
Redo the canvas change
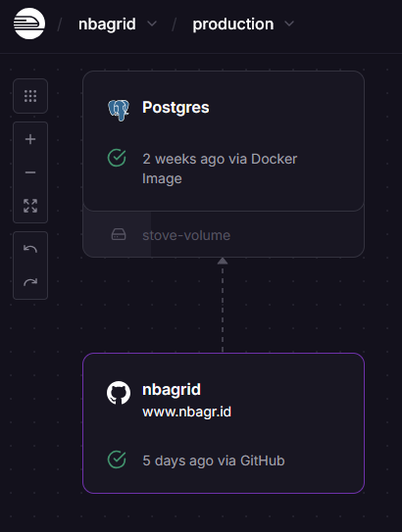click(x=30, y=282)
